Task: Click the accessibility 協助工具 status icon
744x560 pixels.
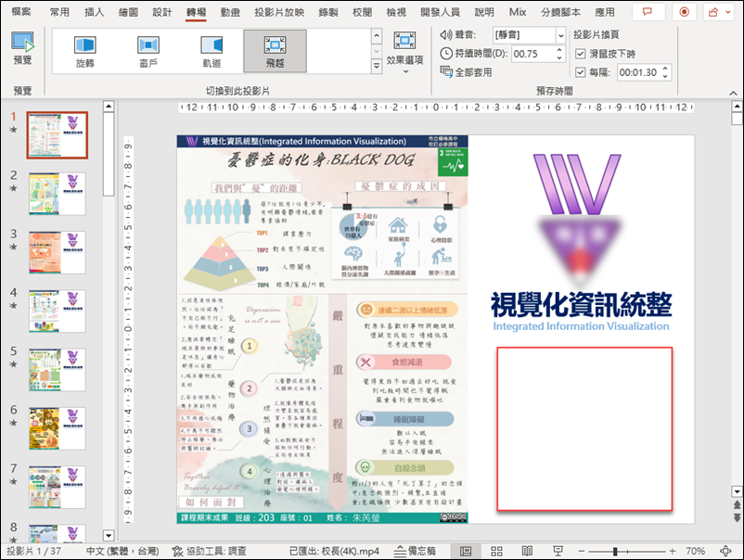Action: pyautogui.click(x=177, y=551)
